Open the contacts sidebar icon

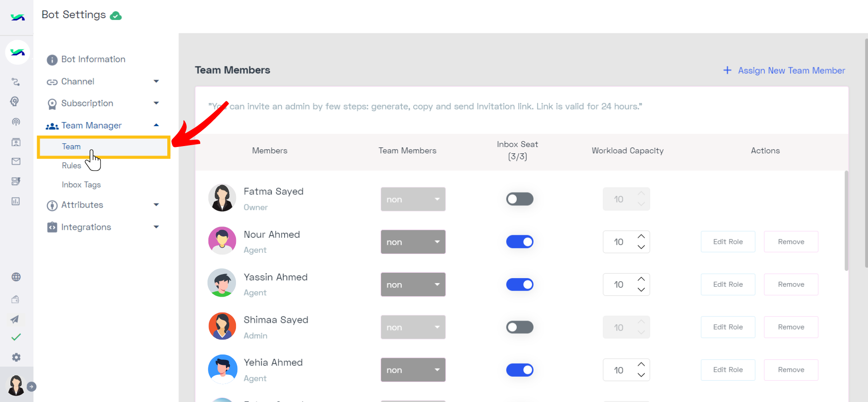click(x=16, y=142)
